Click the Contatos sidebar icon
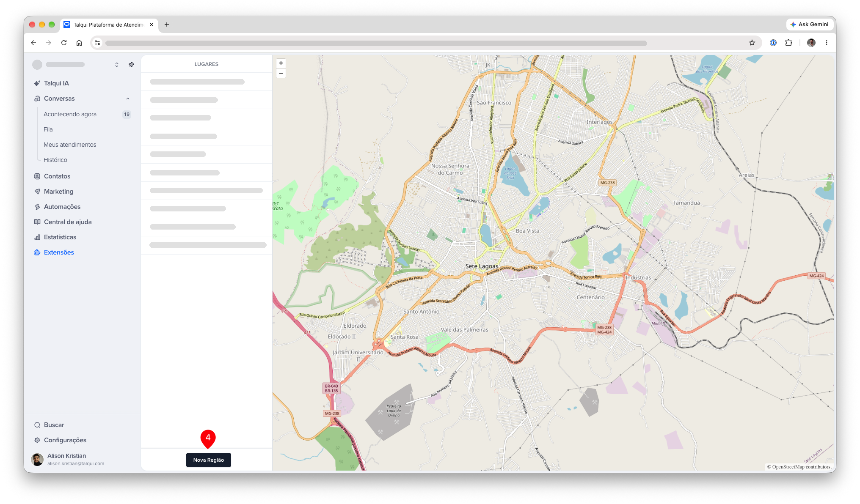This screenshot has width=860, height=504. point(37,176)
